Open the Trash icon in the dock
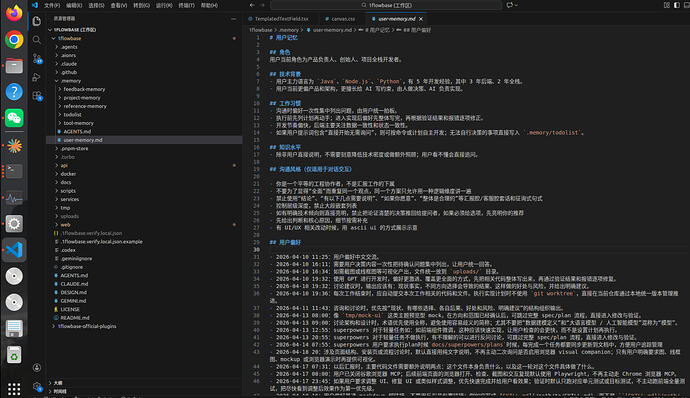 (14, 355)
